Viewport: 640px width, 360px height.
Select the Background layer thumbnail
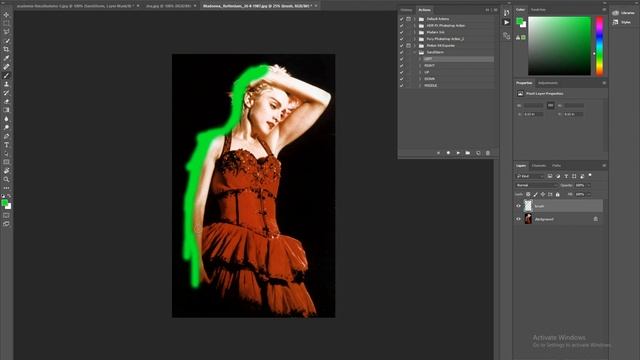coord(528,219)
